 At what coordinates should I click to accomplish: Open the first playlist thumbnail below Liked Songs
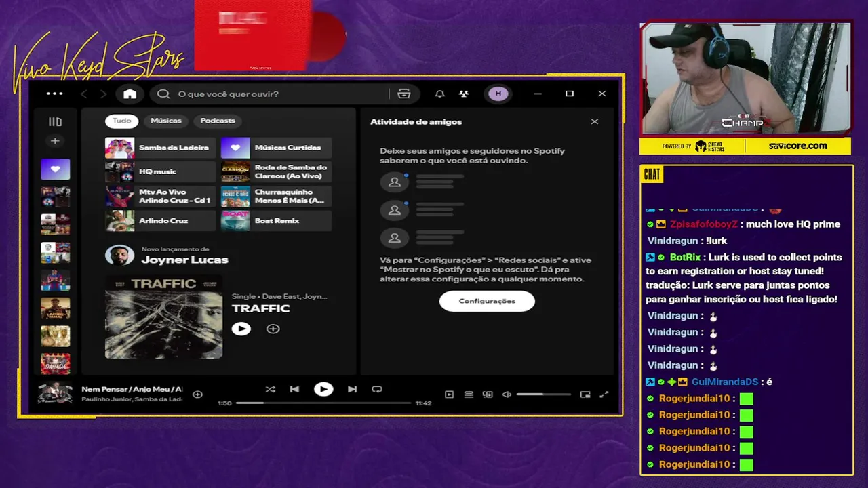[x=55, y=197]
